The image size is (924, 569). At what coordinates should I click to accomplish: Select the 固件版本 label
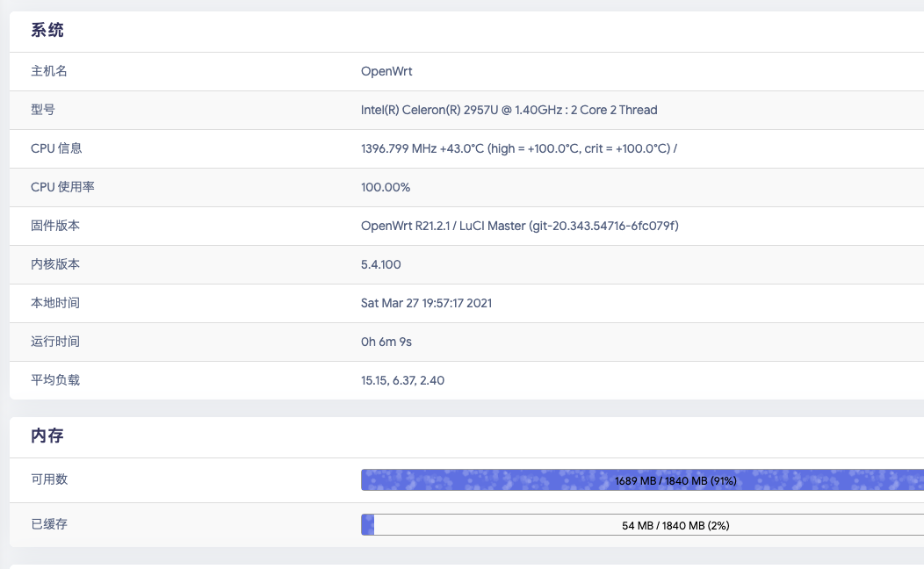point(55,227)
